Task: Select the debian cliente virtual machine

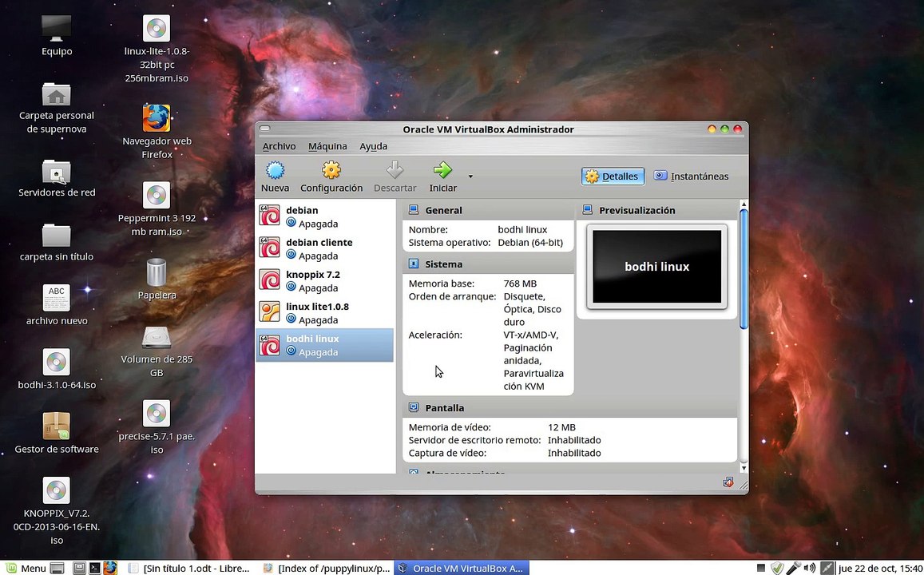Action: coord(325,248)
